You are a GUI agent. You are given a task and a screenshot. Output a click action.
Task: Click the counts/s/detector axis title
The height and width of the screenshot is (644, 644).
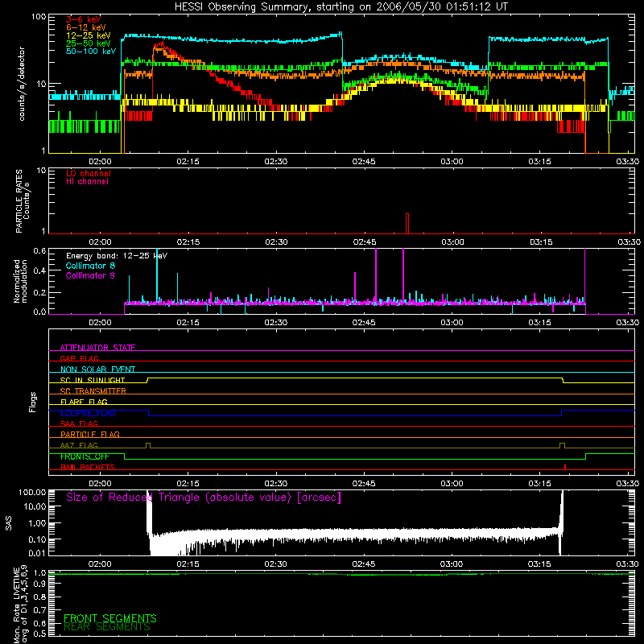pyautogui.click(x=22, y=84)
